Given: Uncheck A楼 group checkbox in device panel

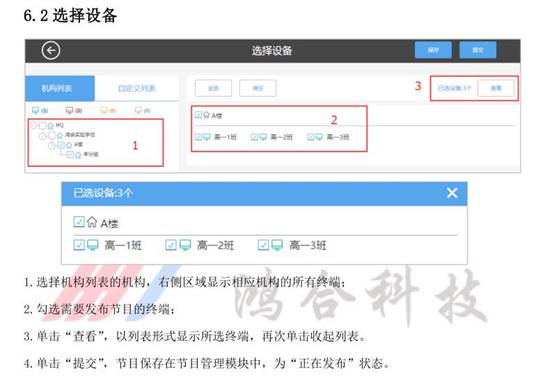Looking at the screenshot, I should [199, 115].
